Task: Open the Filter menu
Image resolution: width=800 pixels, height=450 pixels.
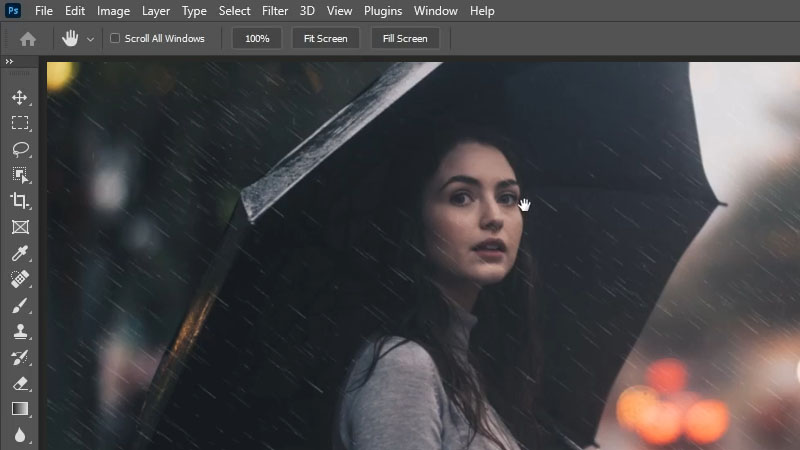Action: [274, 11]
